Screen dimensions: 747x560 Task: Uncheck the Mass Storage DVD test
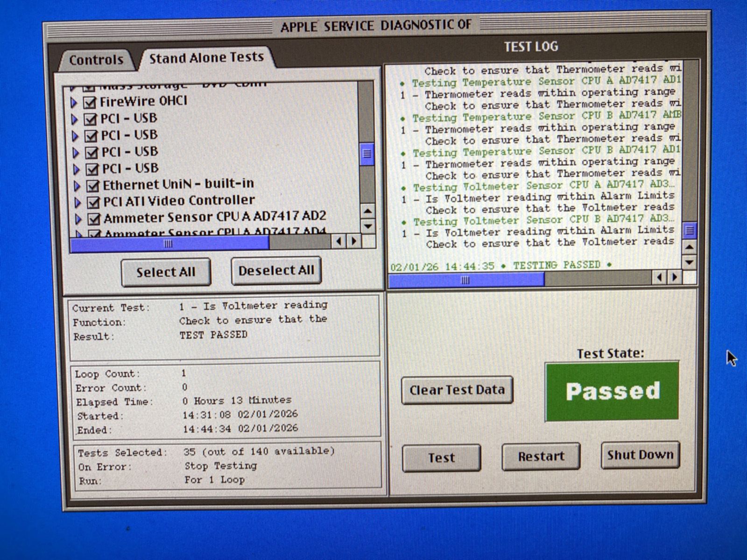(90, 85)
